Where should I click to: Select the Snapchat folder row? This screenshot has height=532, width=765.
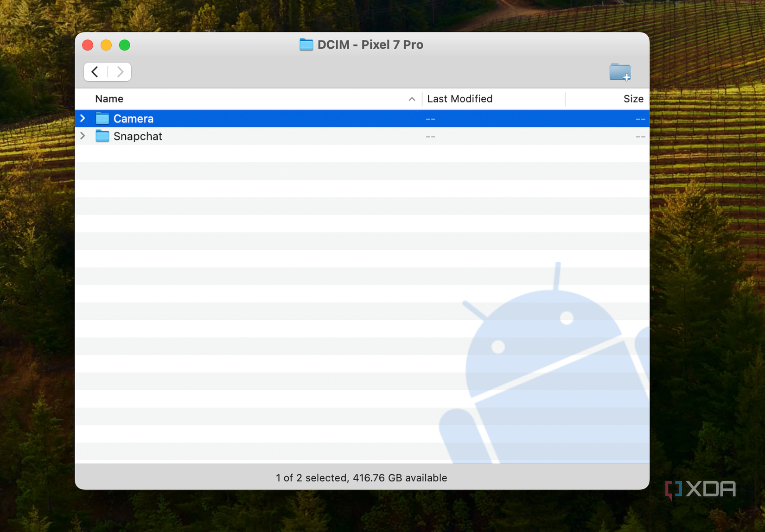coord(362,136)
